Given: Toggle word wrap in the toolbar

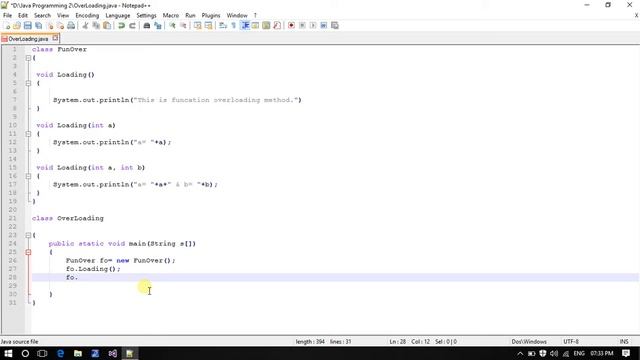Looking at the screenshot, I should coord(223,25).
